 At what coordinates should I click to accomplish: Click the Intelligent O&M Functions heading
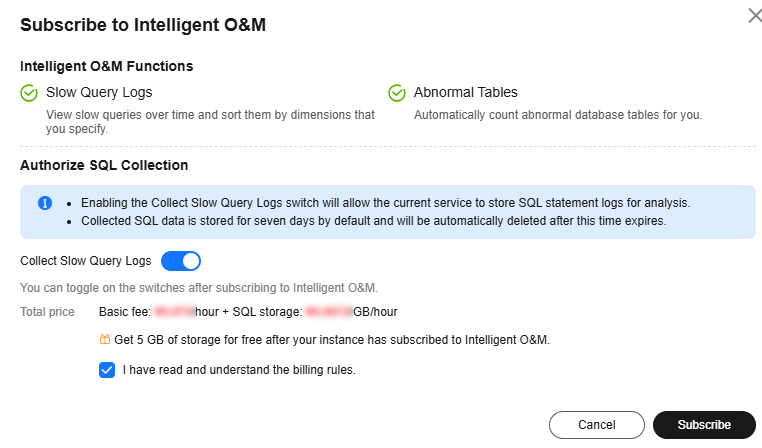pos(106,66)
